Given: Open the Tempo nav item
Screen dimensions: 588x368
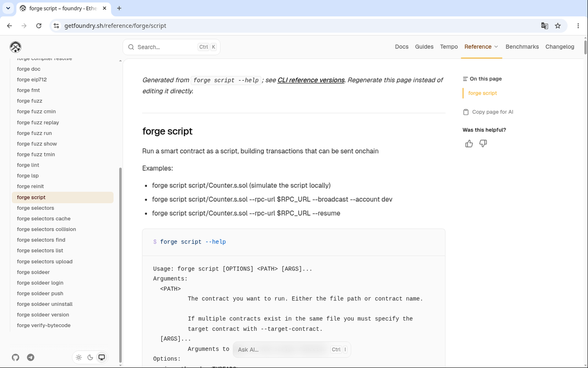Looking at the screenshot, I should coord(449,47).
